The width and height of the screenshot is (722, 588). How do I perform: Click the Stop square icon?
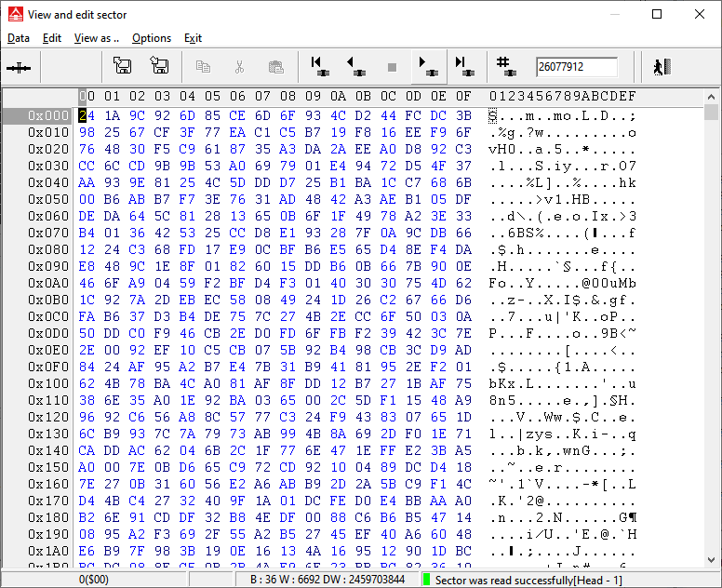pyautogui.click(x=393, y=68)
